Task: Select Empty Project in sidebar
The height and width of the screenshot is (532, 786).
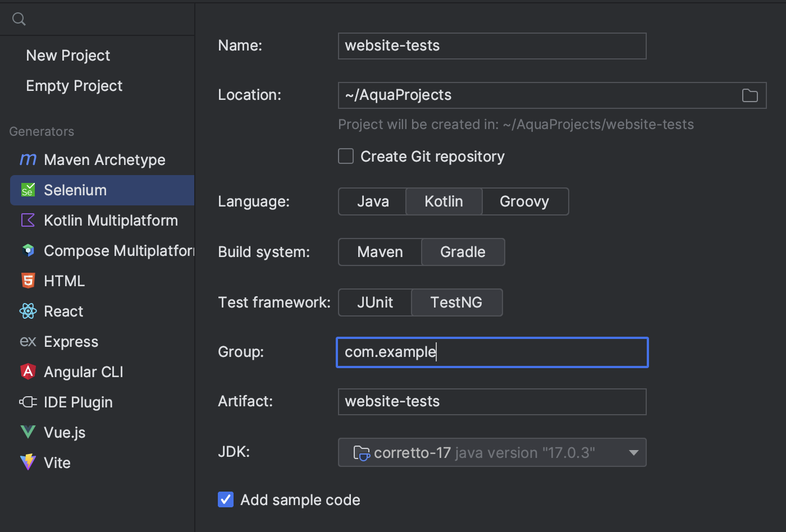Action: click(x=74, y=86)
